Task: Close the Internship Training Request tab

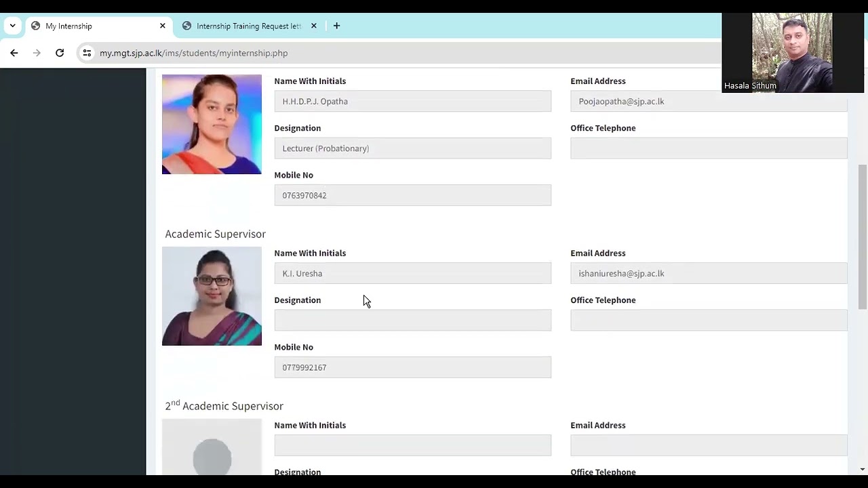Action: (x=314, y=26)
